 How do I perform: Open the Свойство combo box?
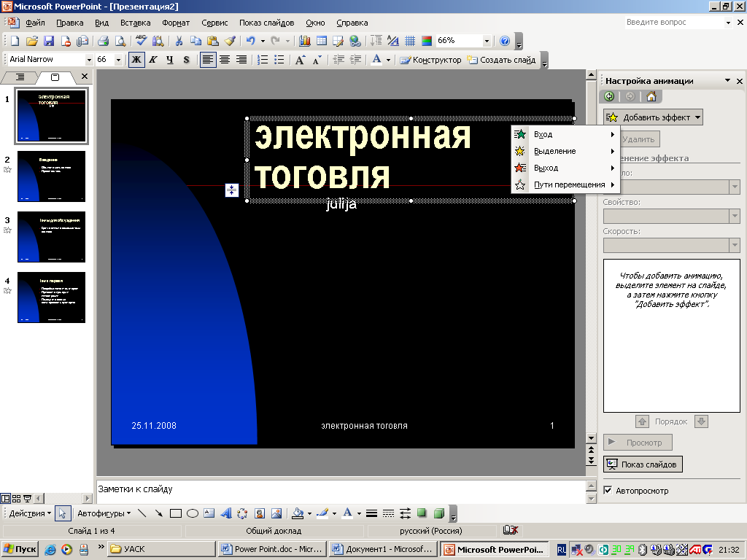tap(671, 216)
